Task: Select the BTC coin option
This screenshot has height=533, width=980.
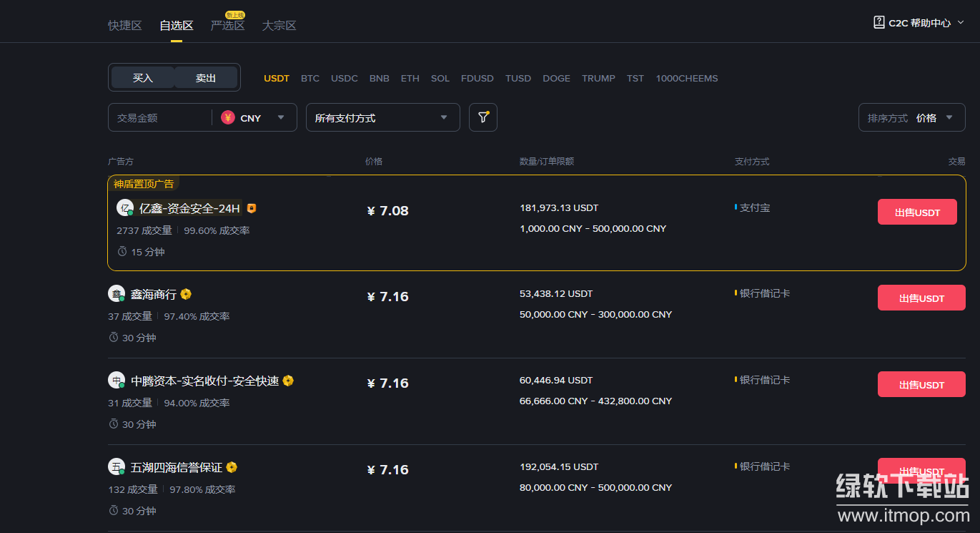Action: [x=310, y=79]
